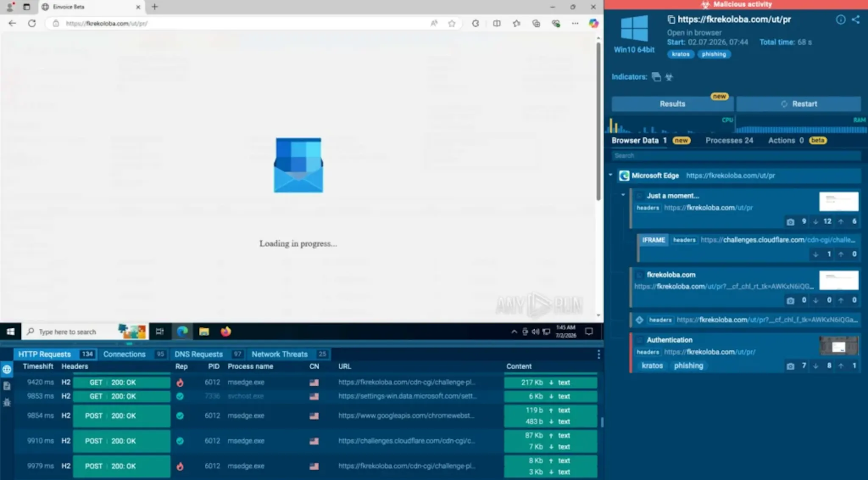Reload the page with refresh icon
The height and width of the screenshot is (480, 868).
[32, 23]
